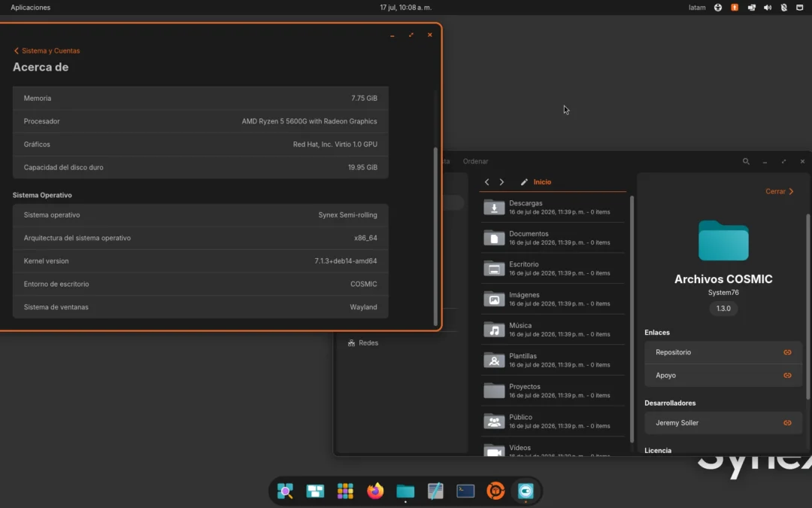Go back with Files left arrow
Viewport: 812px width, 508px height.
coord(486,182)
